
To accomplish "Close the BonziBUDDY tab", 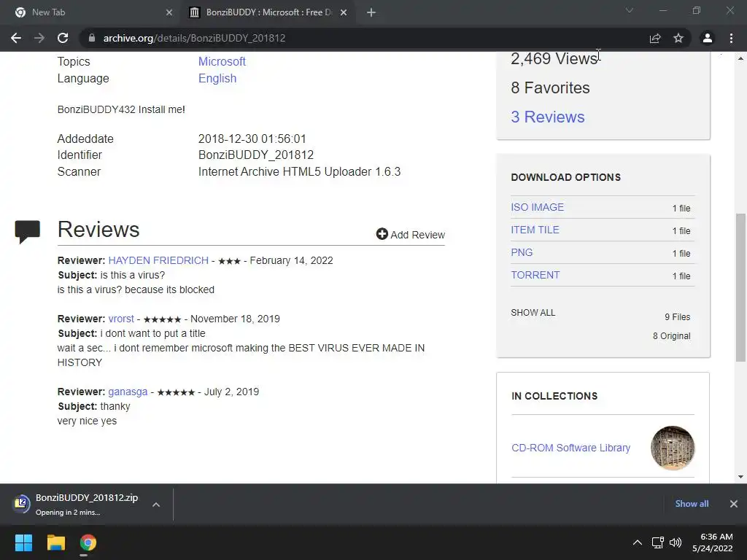I will click(344, 12).
